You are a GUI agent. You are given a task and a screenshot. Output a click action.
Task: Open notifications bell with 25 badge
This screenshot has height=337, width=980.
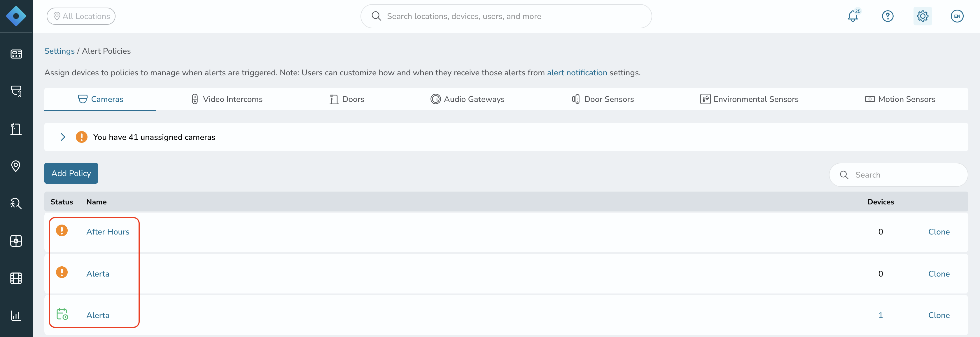coord(853,16)
